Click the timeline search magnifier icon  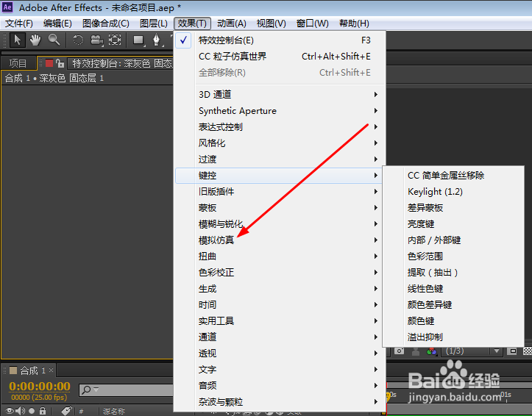tap(86, 390)
